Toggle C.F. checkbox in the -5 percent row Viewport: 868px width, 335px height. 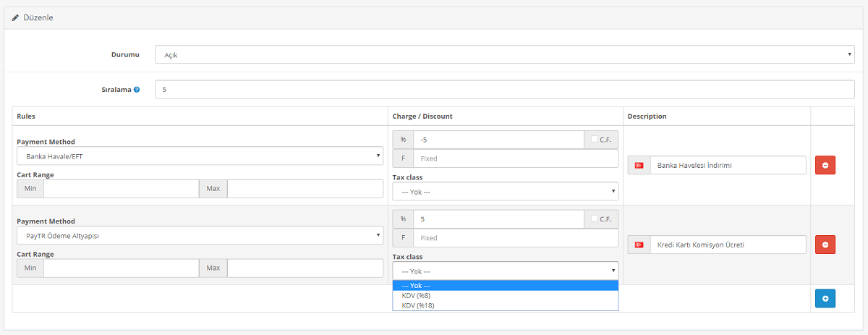pos(595,139)
